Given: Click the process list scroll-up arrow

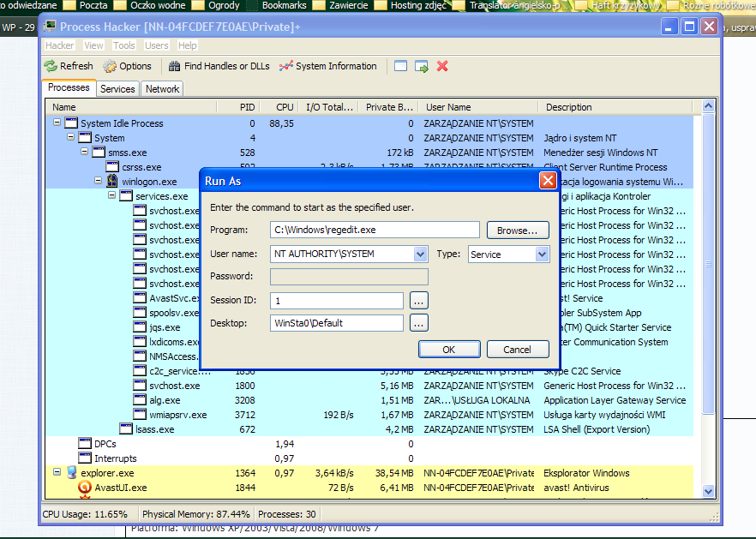Looking at the screenshot, I should (x=708, y=106).
